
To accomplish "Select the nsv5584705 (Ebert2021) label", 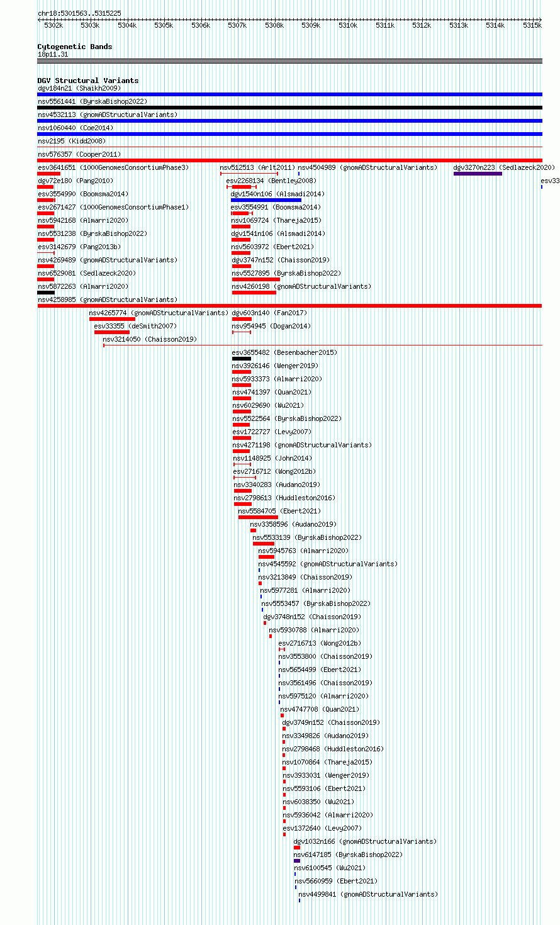I will click(280, 511).
